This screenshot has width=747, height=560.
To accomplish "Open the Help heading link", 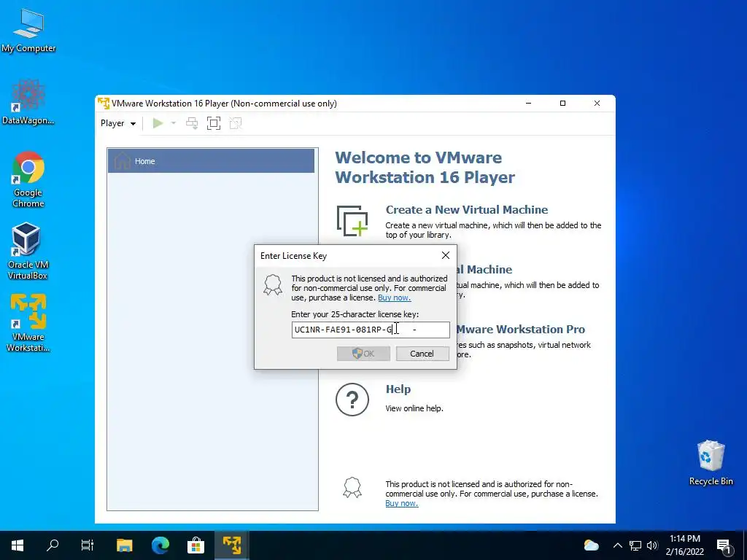I will [x=398, y=389].
